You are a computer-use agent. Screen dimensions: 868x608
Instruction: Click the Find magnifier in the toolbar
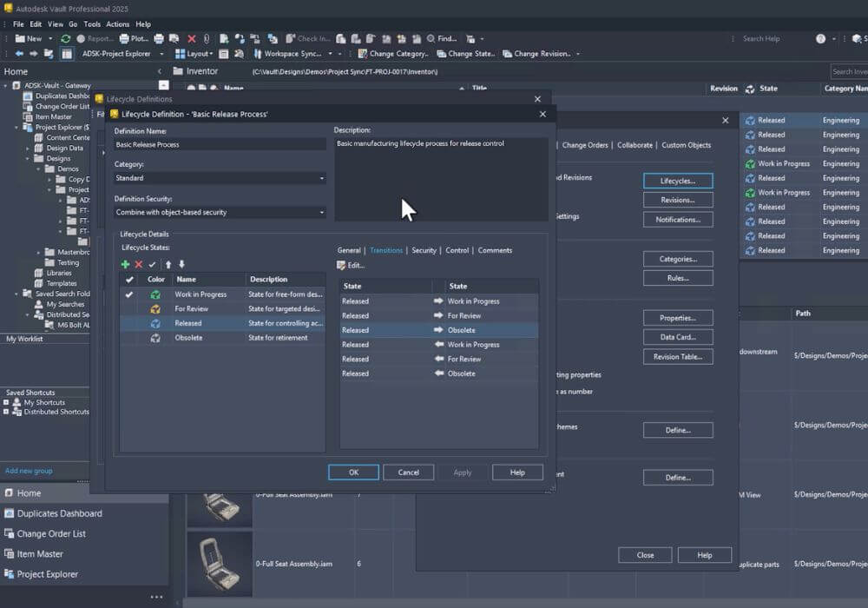click(431, 38)
